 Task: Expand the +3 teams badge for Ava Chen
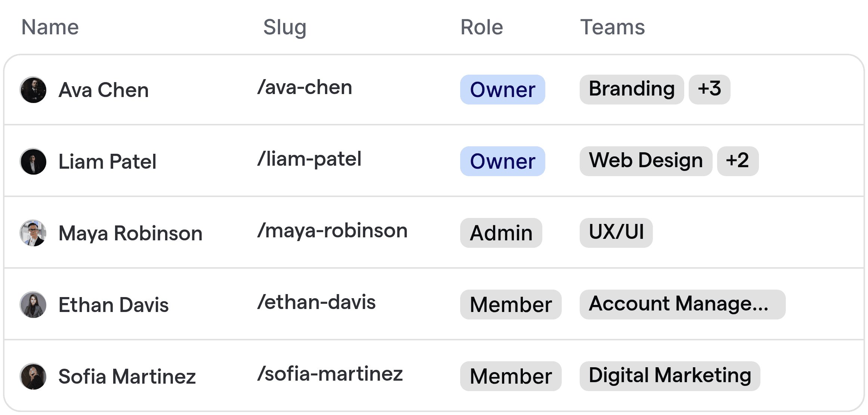(709, 89)
